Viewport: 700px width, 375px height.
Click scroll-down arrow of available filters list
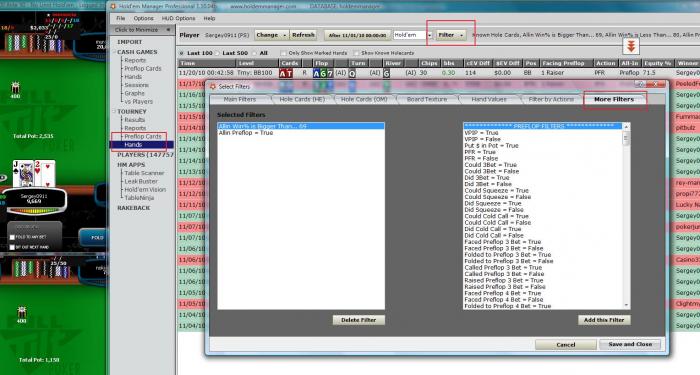(x=626, y=305)
